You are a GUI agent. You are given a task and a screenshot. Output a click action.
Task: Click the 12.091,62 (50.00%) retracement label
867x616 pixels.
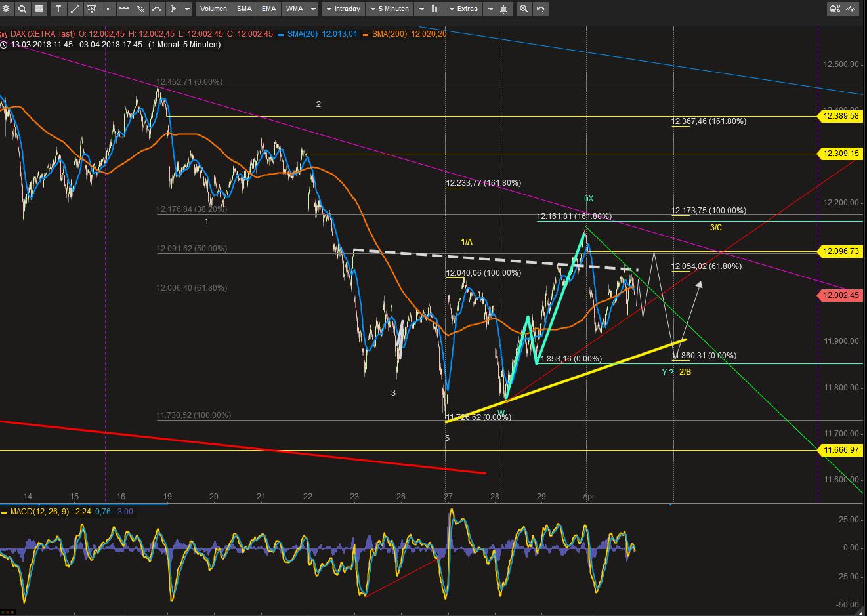click(x=192, y=249)
